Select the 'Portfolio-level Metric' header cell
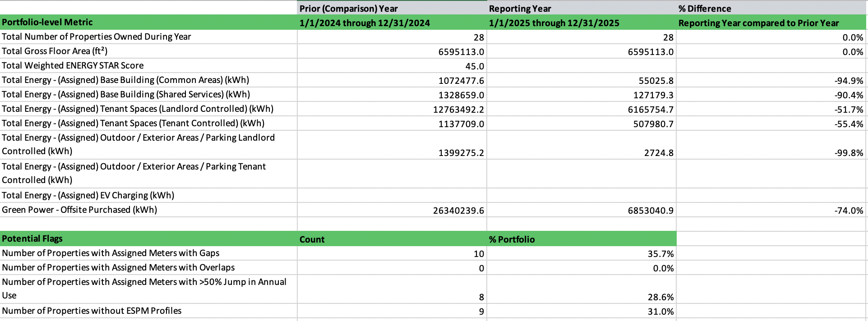Image resolution: width=868 pixels, height=321 pixels. (x=148, y=22)
